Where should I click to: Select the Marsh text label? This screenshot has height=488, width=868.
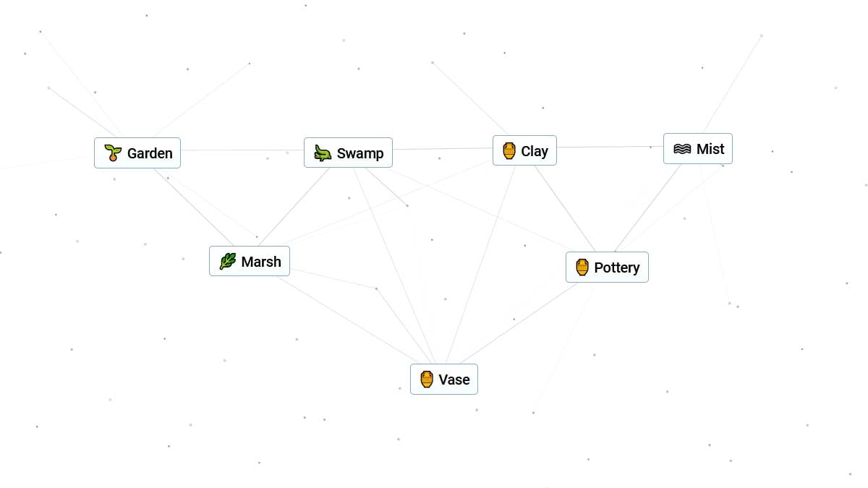click(x=261, y=262)
